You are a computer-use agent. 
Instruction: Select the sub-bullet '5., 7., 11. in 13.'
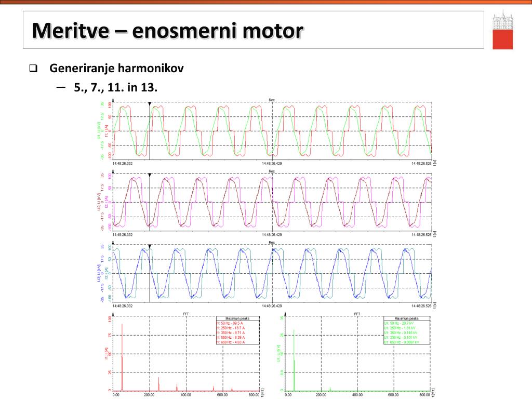click(x=115, y=87)
